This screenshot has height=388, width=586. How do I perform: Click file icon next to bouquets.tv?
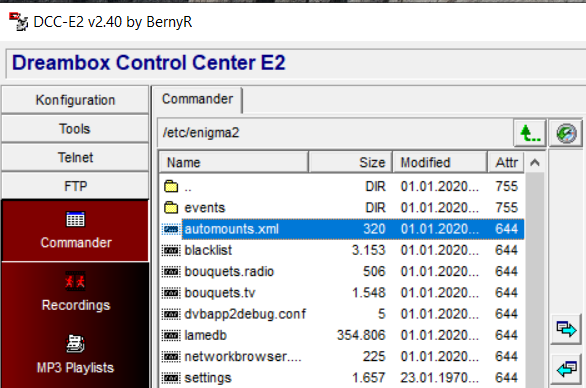pyautogui.click(x=171, y=293)
